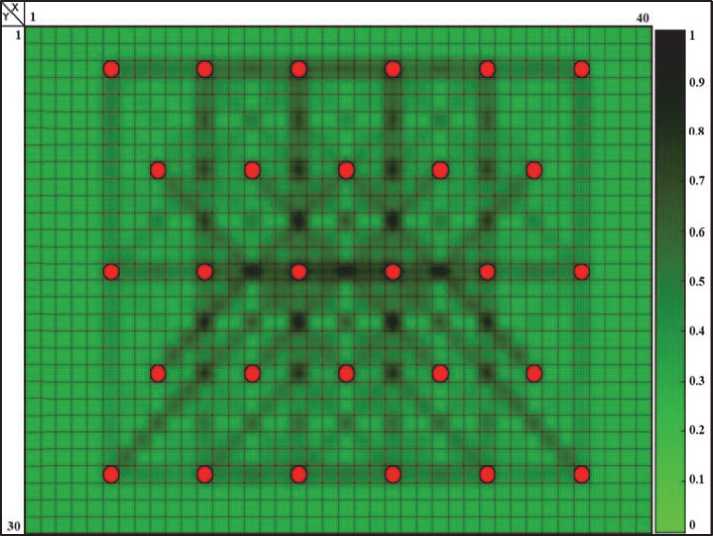Viewport: 713px width, 536px height.
Task: Click the color scale maximum label "1"
Action: pos(692,35)
